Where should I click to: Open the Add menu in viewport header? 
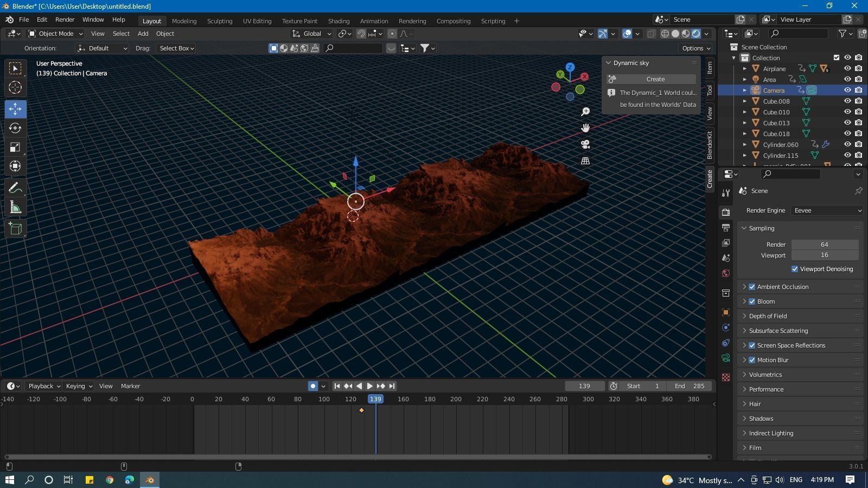coord(143,34)
